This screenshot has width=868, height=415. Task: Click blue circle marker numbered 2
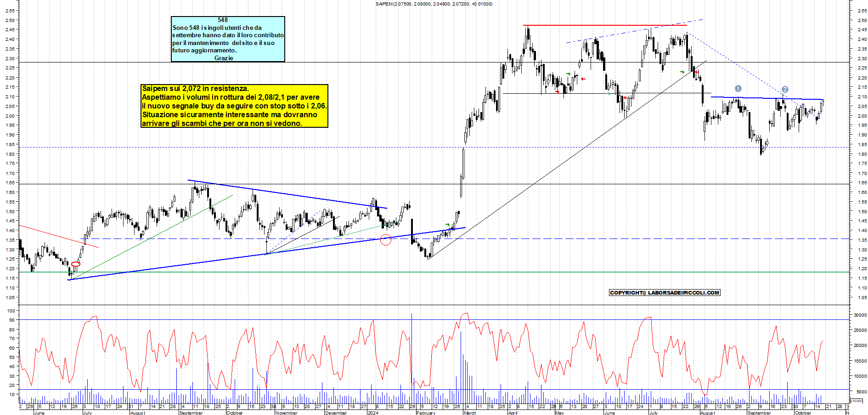785,90
